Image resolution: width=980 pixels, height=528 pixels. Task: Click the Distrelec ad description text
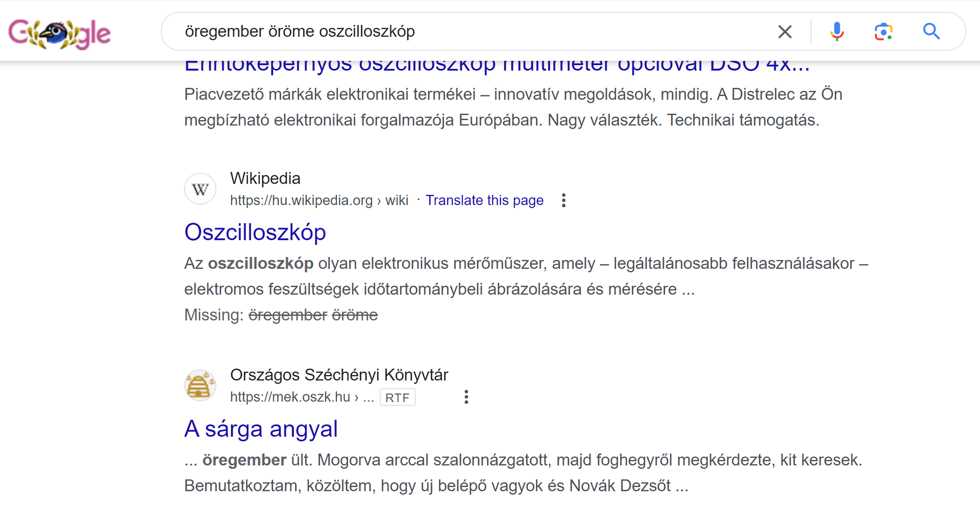pyautogui.click(x=513, y=107)
